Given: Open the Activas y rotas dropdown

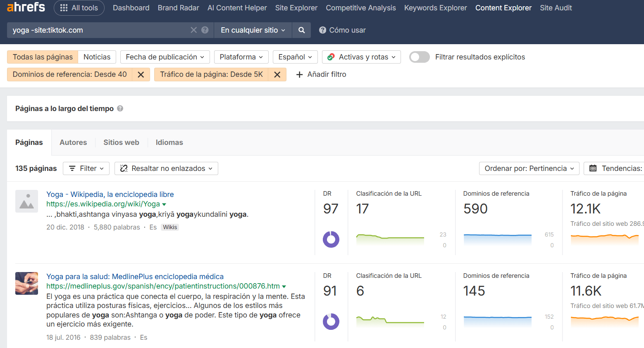Looking at the screenshot, I should [361, 57].
